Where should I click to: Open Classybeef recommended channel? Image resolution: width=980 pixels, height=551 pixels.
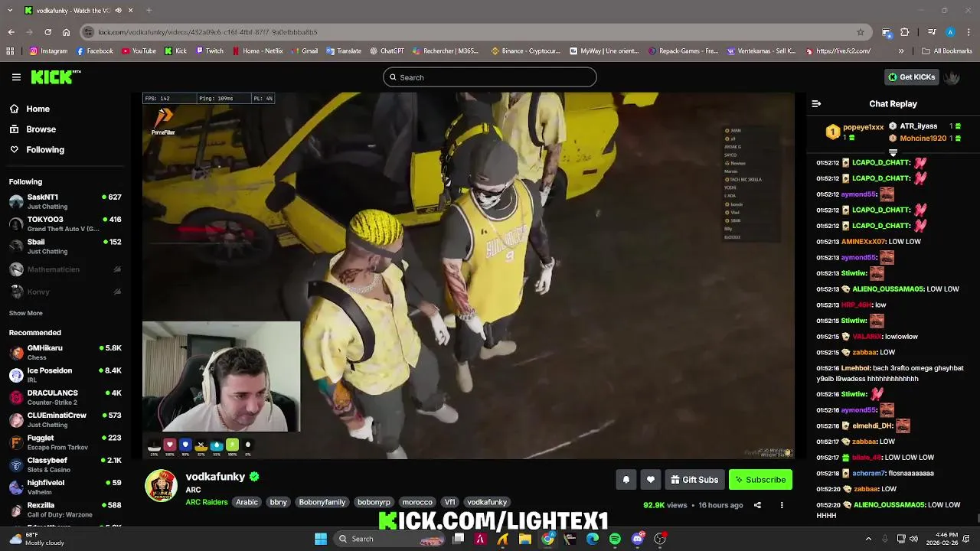[x=65, y=465]
